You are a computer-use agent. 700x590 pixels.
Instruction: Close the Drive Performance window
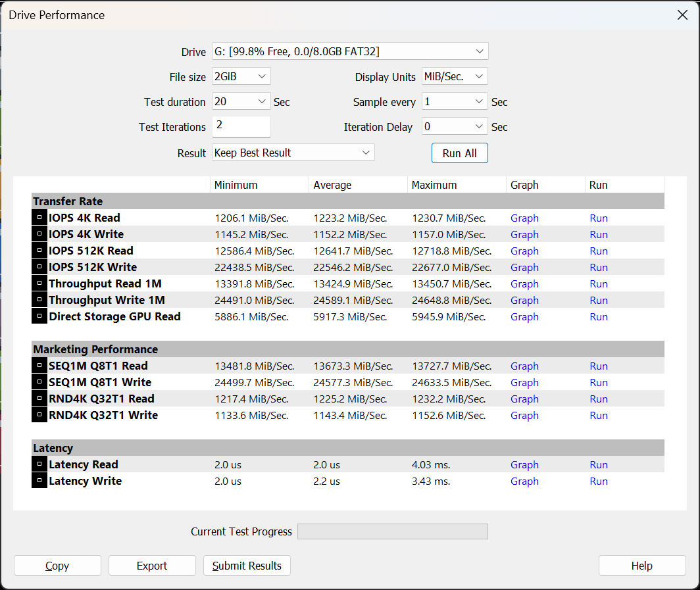pyautogui.click(x=682, y=14)
